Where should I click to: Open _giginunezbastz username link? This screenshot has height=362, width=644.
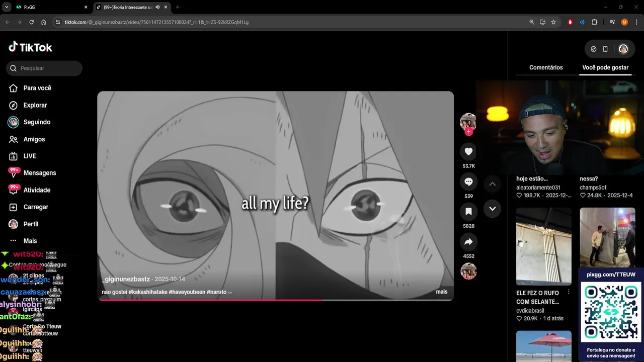[126, 279]
